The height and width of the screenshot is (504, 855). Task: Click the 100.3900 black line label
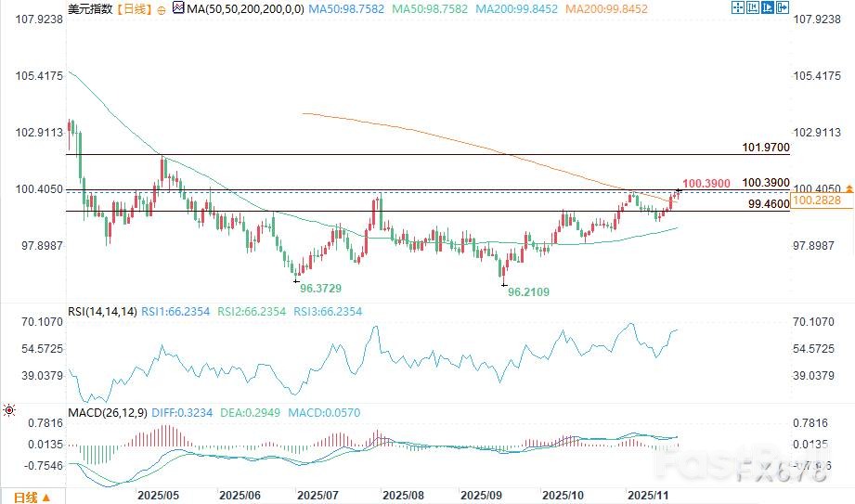[x=766, y=183]
